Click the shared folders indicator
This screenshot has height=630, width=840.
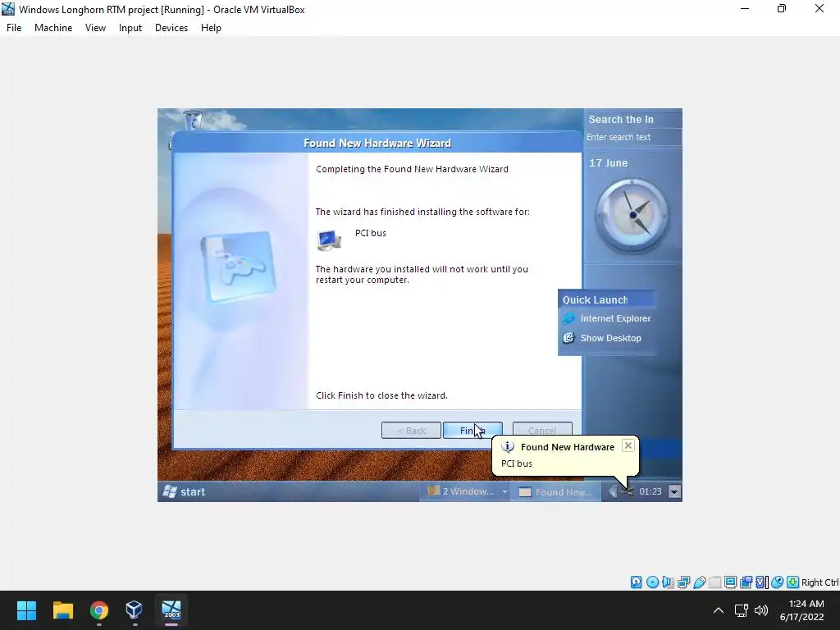coord(714,582)
